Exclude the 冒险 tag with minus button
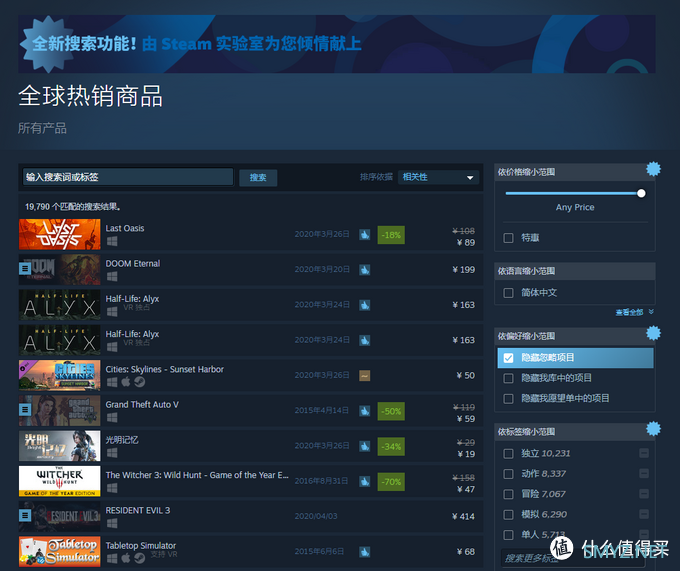This screenshot has width=680, height=571. 644,494
